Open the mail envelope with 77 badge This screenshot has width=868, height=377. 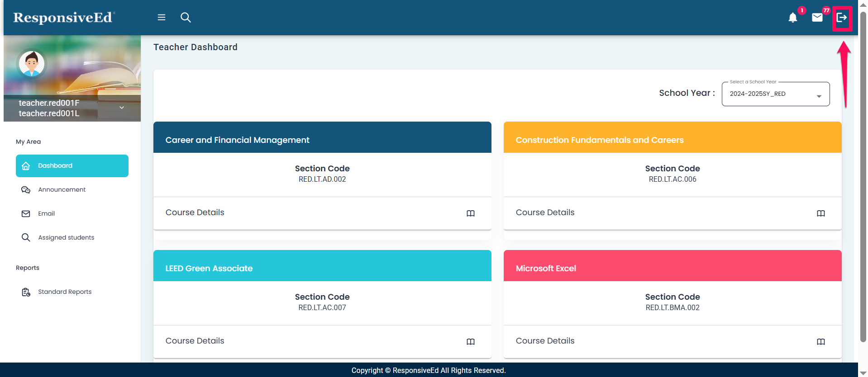[817, 18]
